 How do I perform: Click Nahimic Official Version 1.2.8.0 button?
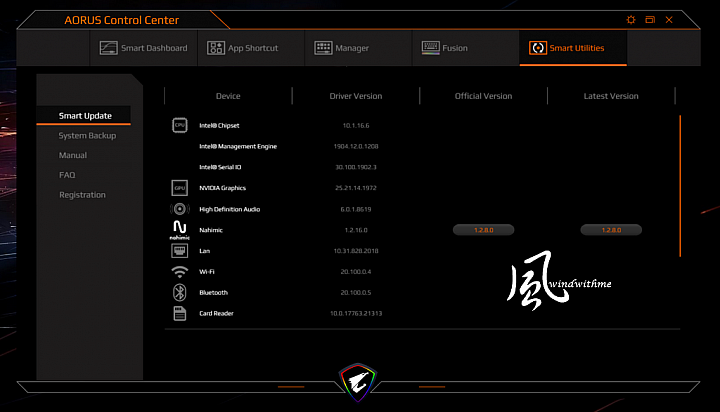coord(484,230)
